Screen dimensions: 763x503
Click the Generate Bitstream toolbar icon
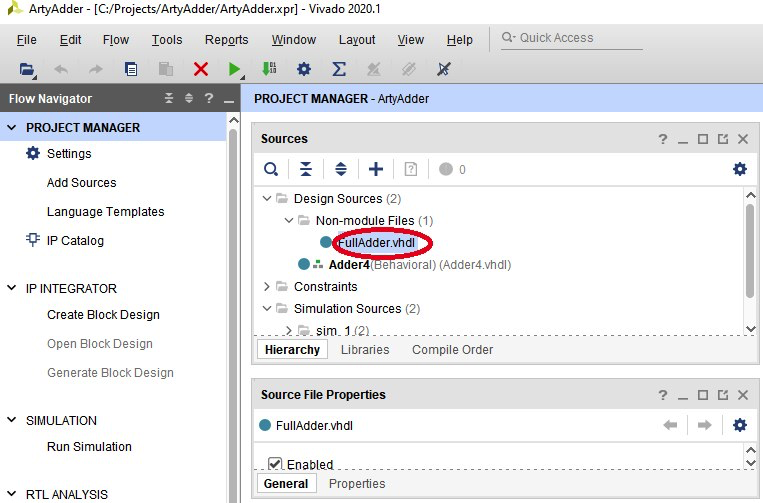[269, 69]
